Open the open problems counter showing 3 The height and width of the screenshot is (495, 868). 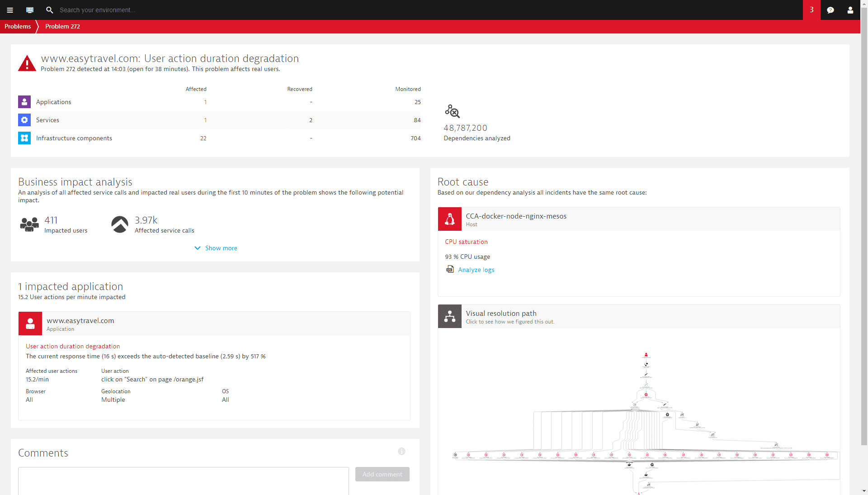(x=811, y=10)
